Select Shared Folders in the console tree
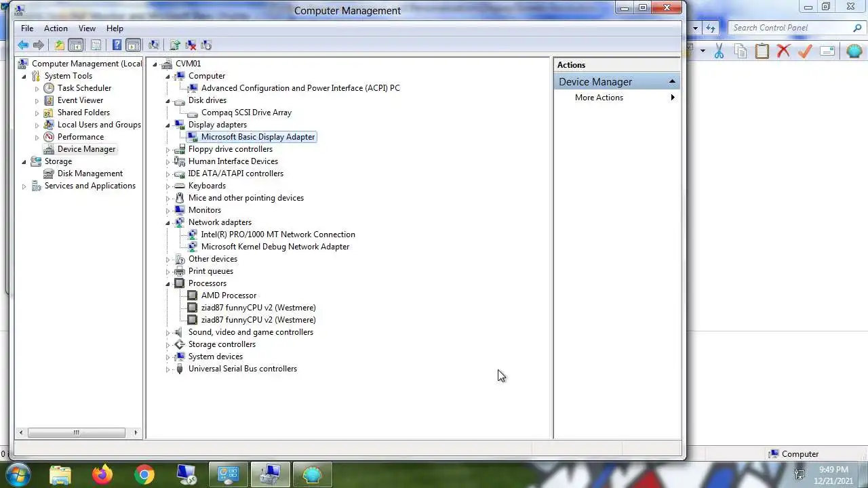The width and height of the screenshot is (868, 488). [x=83, y=113]
